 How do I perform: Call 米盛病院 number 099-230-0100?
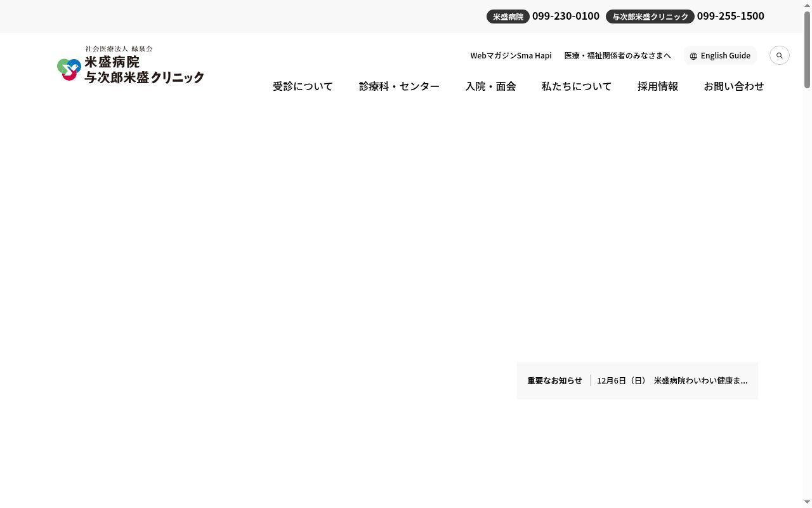coord(566,16)
